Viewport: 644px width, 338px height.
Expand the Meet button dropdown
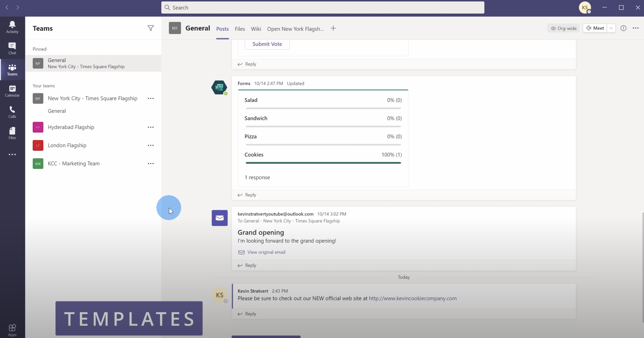point(611,28)
